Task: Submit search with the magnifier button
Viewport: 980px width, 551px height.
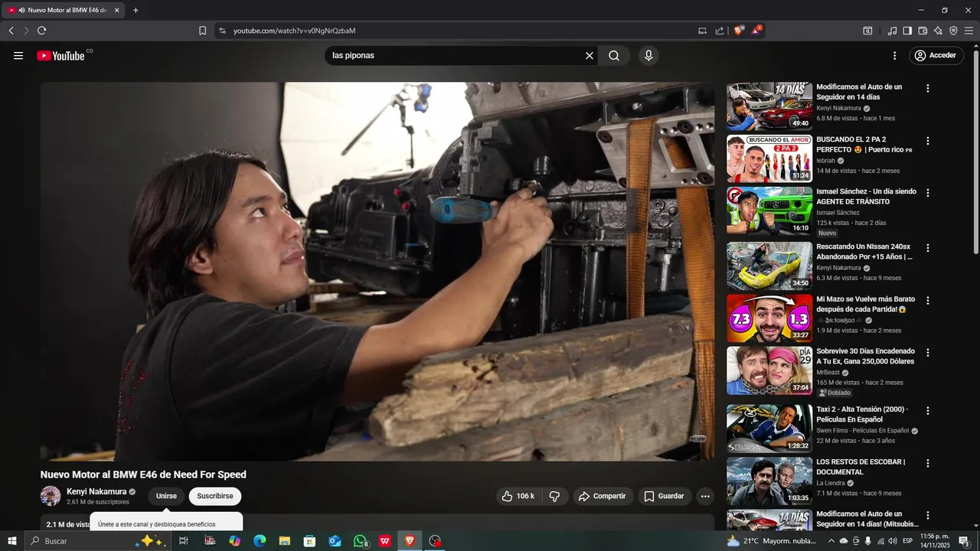Action: 614,56
